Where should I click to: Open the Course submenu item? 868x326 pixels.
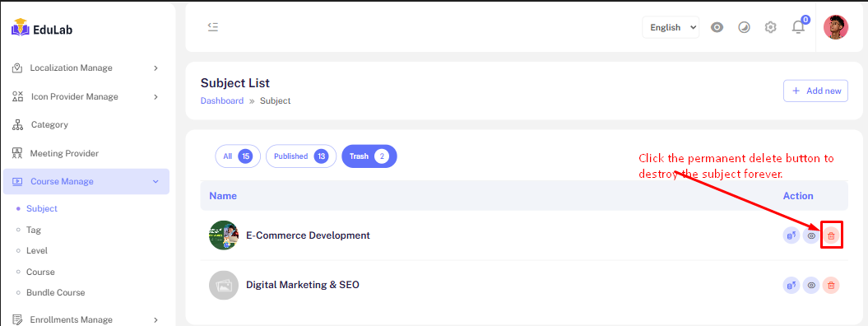click(40, 272)
